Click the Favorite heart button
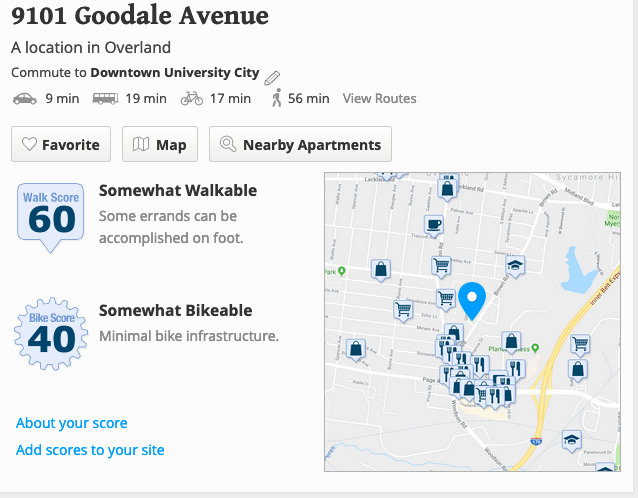 tap(61, 144)
